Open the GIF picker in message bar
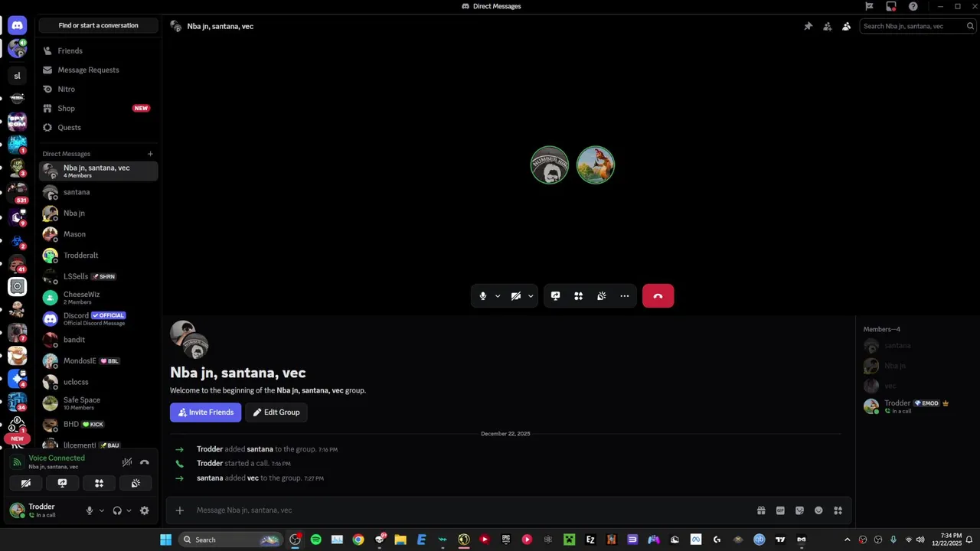The width and height of the screenshot is (980, 551). coord(780,510)
